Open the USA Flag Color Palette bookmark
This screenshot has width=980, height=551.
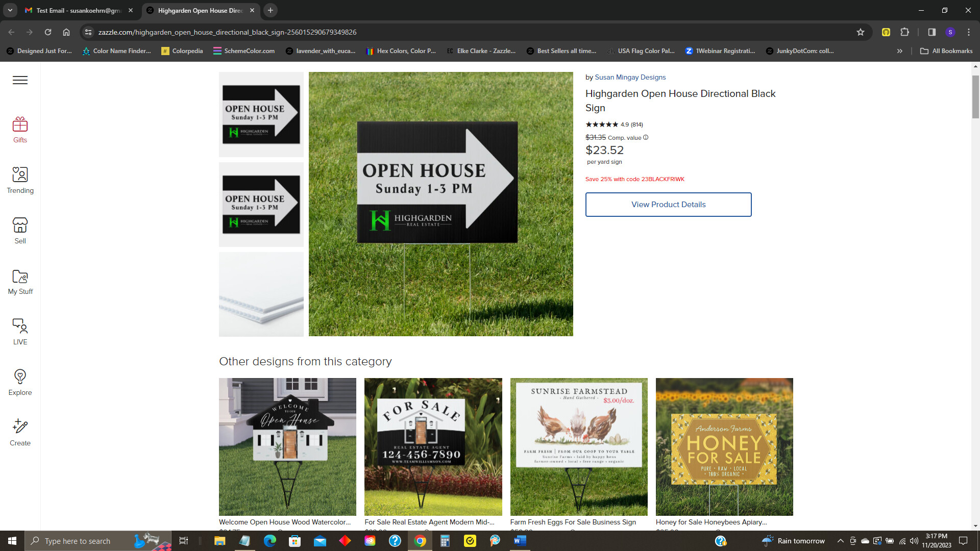[641, 51]
